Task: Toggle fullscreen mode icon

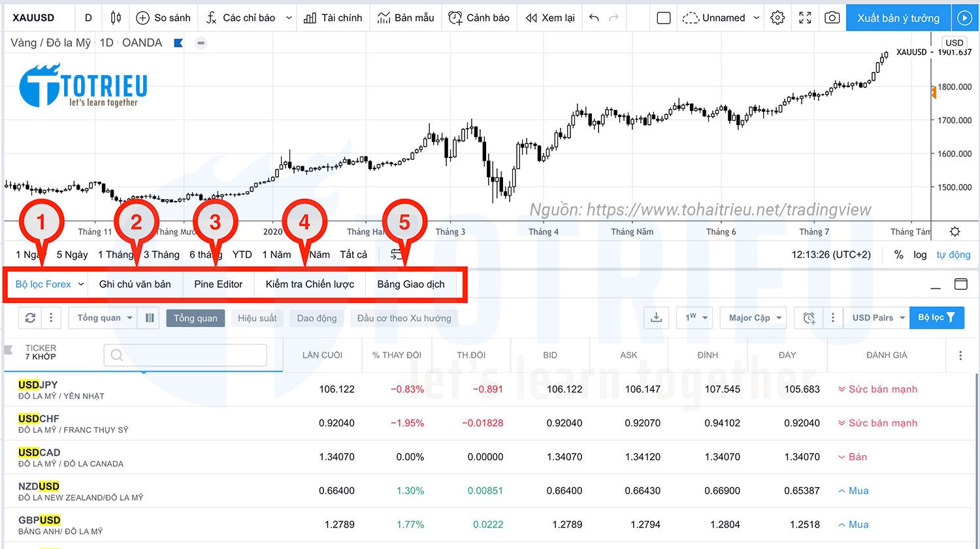Action: [x=805, y=18]
